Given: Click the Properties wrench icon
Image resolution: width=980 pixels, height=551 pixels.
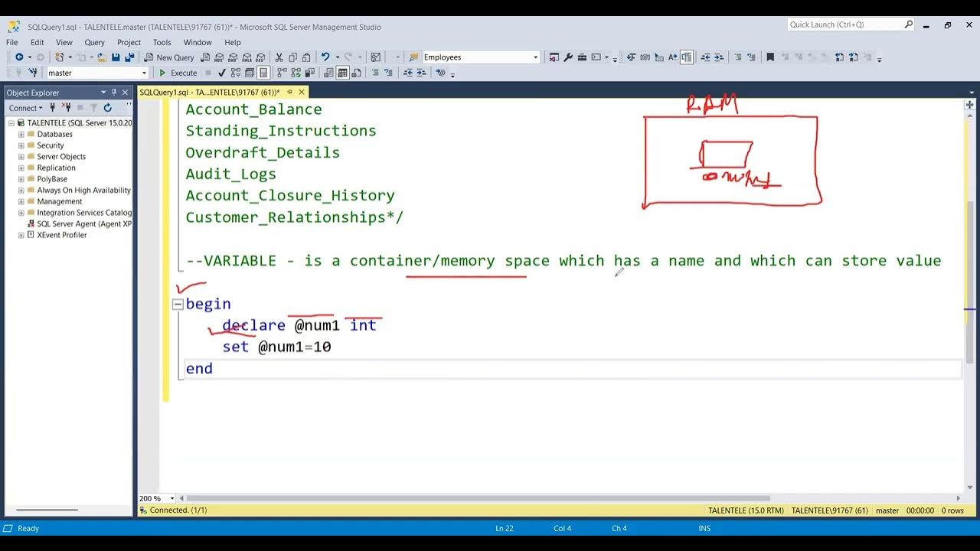Looking at the screenshot, I should point(568,57).
